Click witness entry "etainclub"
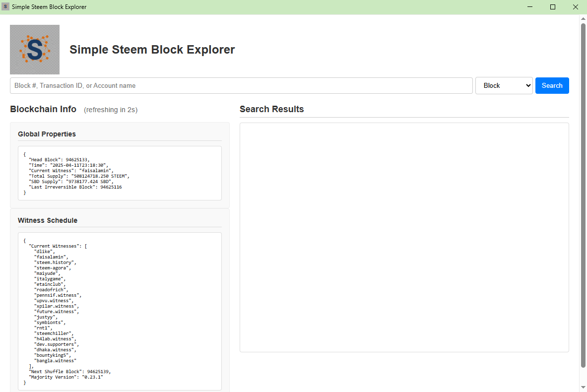The height and width of the screenshot is (392, 587). (50, 284)
